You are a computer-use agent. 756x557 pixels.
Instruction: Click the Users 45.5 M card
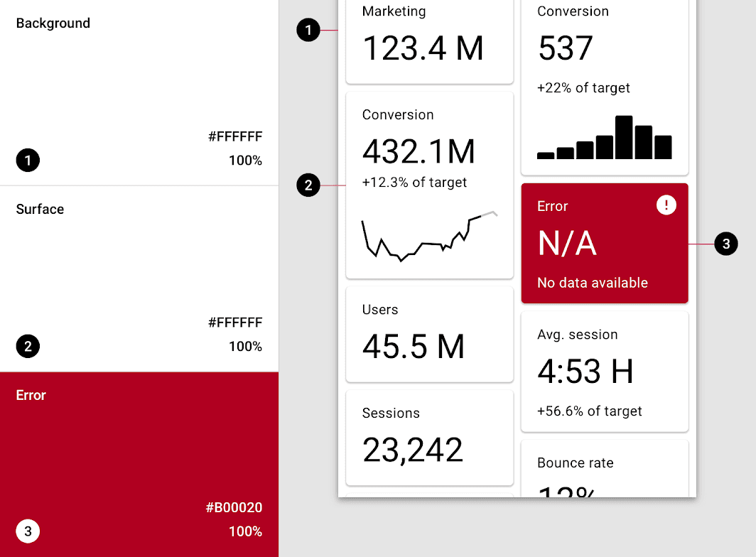coord(429,334)
